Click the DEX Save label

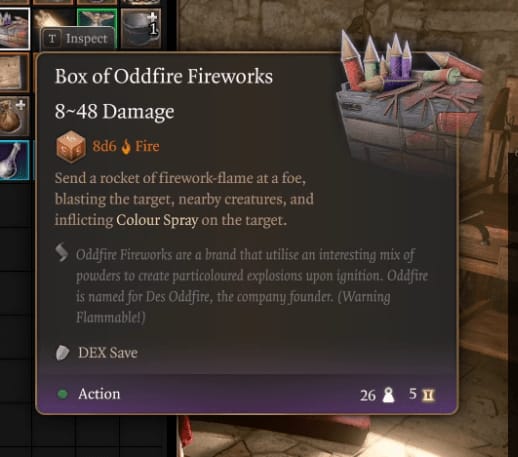click(108, 353)
